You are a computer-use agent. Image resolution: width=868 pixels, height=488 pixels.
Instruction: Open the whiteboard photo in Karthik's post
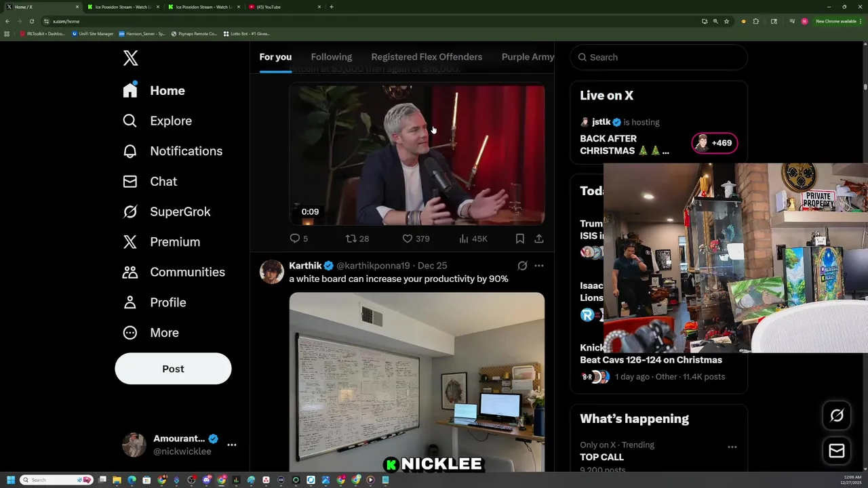[x=417, y=382]
